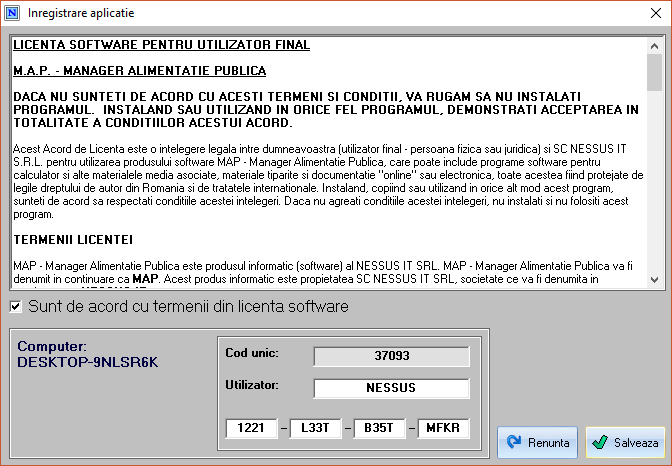Click the license key field MFKR
The height and width of the screenshot is (466, 672).
(443, 428)
